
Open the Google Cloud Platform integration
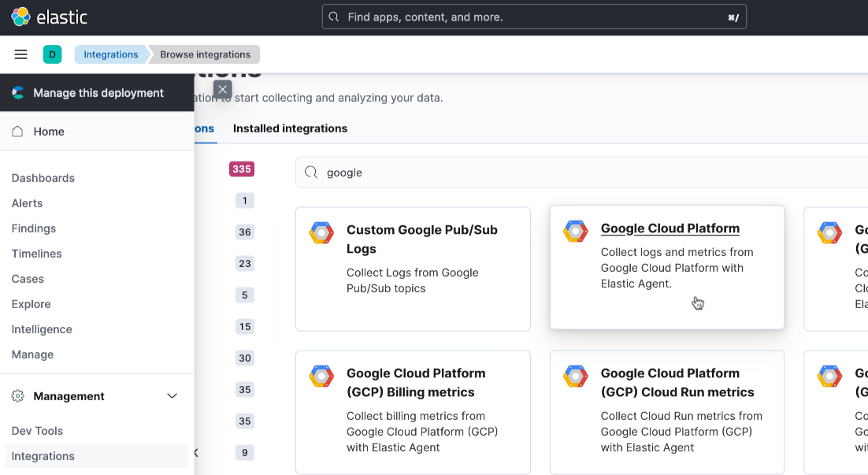click(670, 228)
